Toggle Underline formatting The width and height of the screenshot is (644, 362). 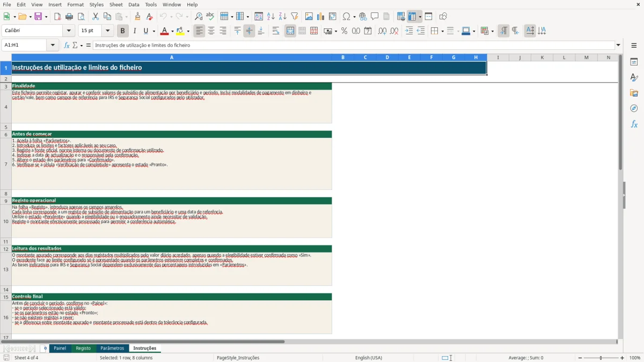147,31
